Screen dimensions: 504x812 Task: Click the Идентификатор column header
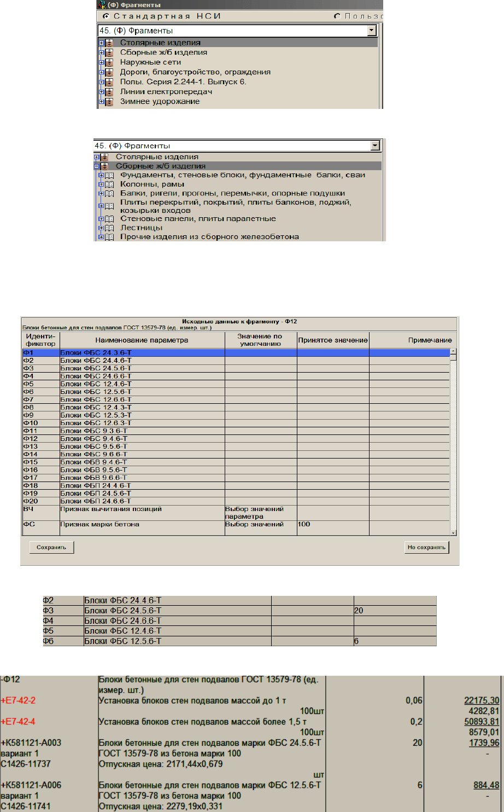click(40, 340)
